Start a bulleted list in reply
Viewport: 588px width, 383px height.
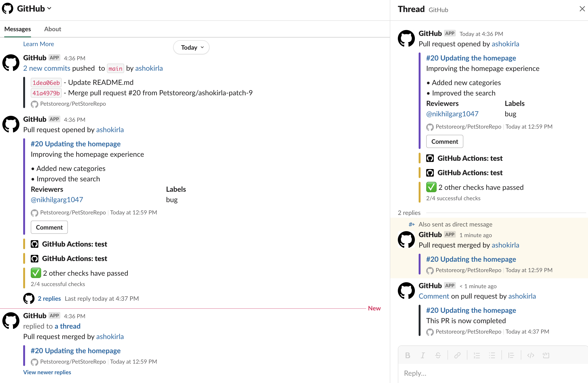[492, 355]
